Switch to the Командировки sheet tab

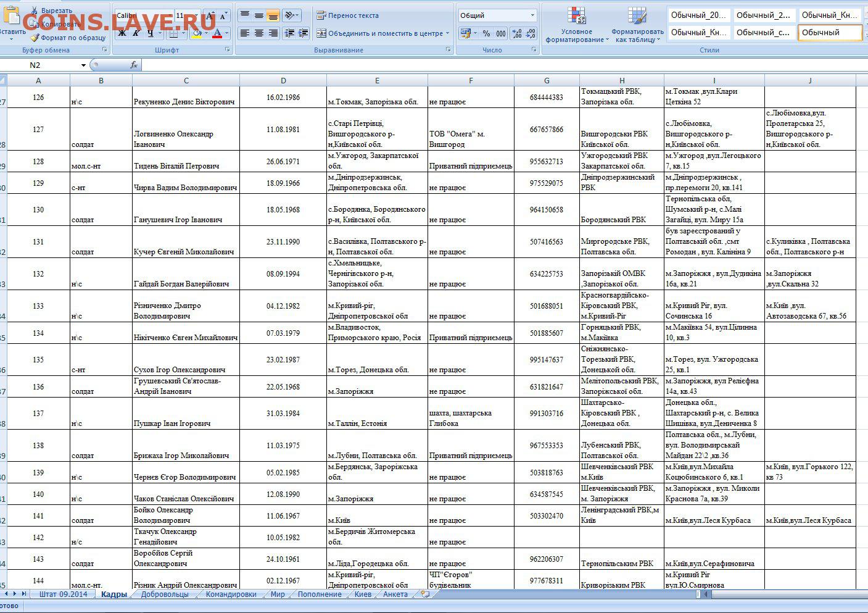pos(231,594)
